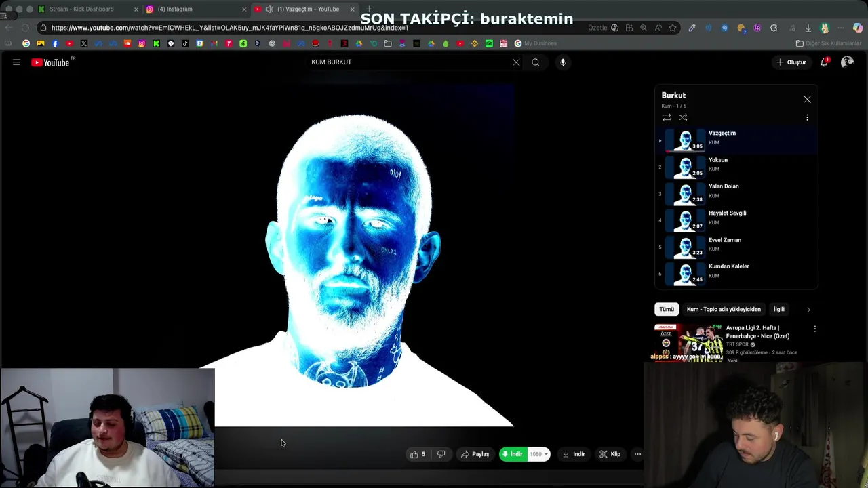The height and width of the screenshot is (488, 868).
Task: Open TikTok bookmark in bookmarks bar
Action: (x=185, y=43)
